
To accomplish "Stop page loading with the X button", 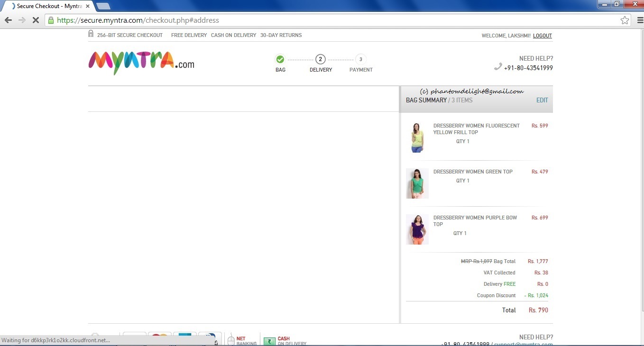I will [x=36, y=20].
